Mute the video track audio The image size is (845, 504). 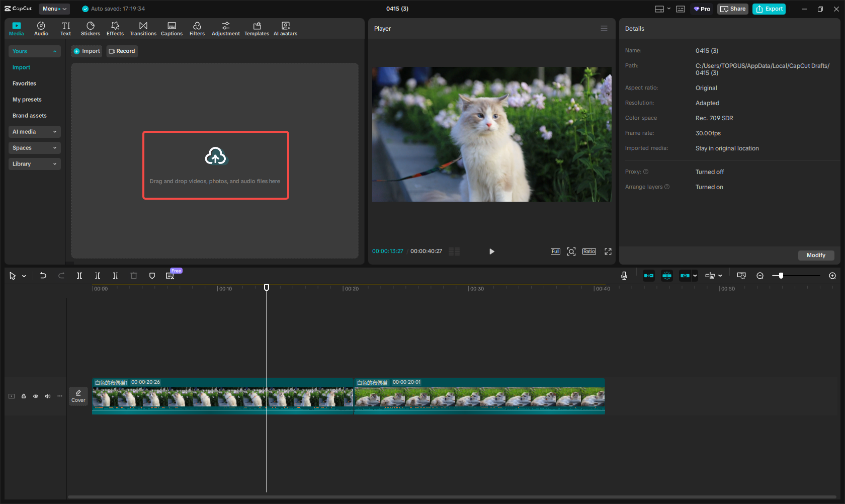(x=48, y=396)
